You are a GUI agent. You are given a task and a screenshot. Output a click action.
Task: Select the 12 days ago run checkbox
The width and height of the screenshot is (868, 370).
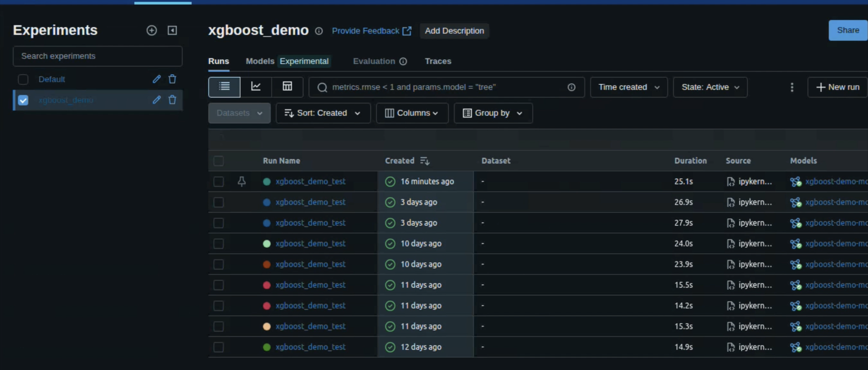pyautogui.click(x=219, y=347)
